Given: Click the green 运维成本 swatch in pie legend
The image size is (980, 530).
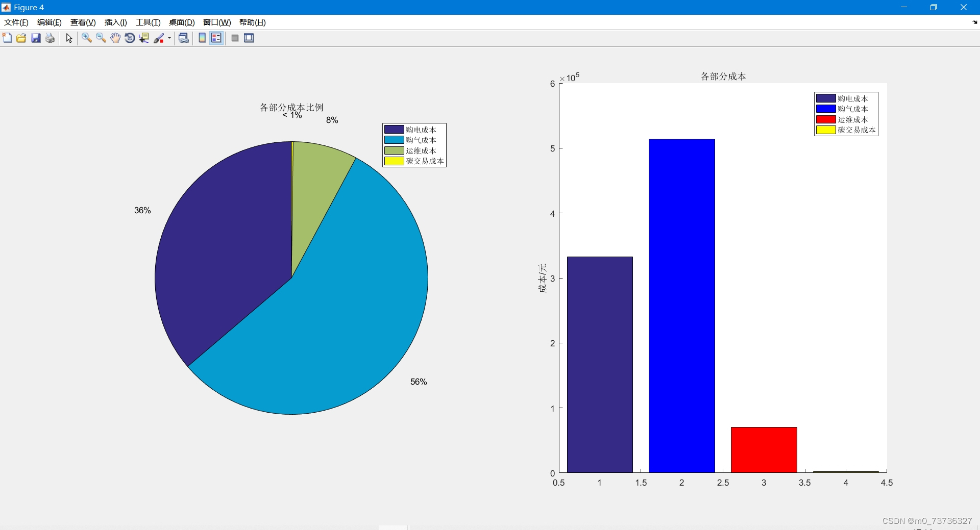Looking at the screenshot, I should click(x=394, y=150).
